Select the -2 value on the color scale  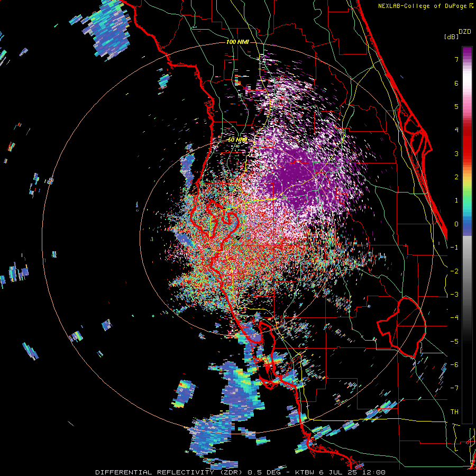454,271
